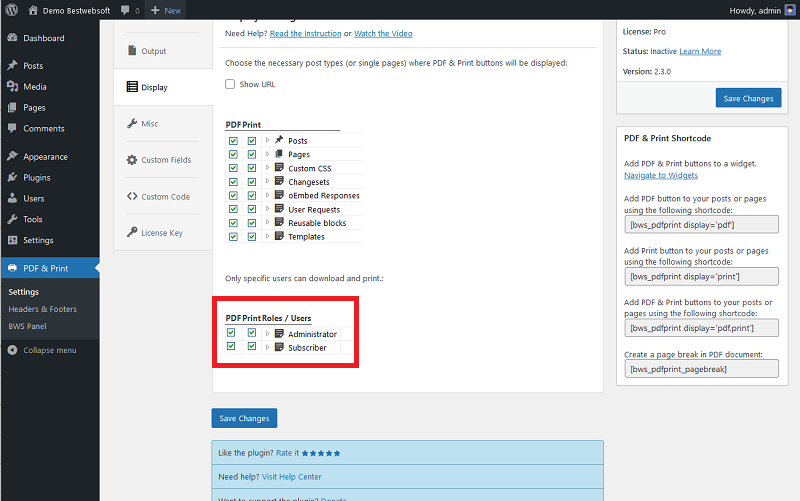This screenshot has width=800, height=501.
Task: Expand the oEmbed Responses tree node
Action: [x=267, y=195]
